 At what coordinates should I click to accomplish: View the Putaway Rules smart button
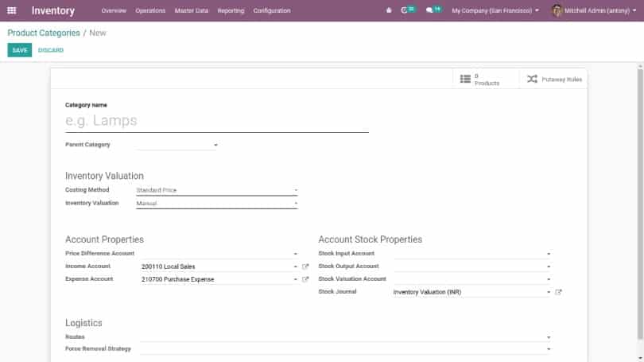pyautogui.click(x=554, y=80)
